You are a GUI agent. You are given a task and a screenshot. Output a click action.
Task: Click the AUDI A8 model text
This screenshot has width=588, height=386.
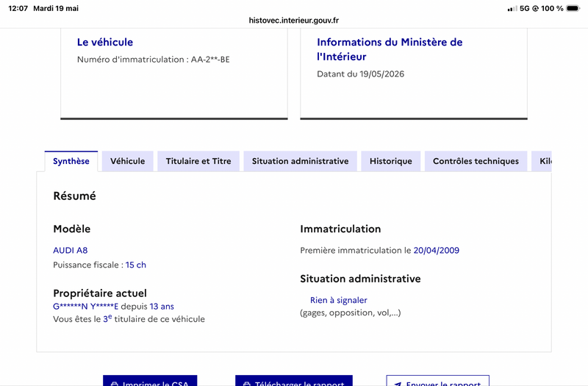(71, 250)
